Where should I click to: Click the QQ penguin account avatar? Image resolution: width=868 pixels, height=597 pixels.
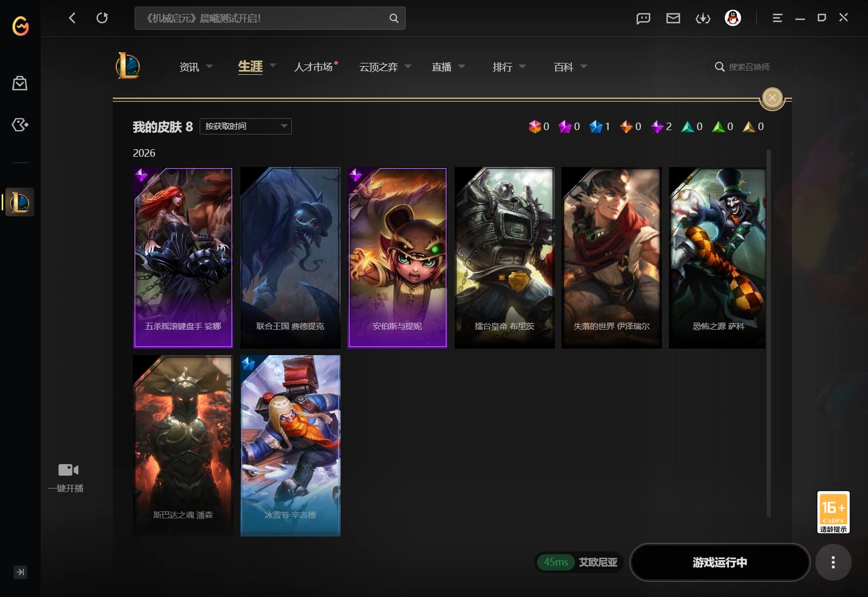tap(733, 18)
